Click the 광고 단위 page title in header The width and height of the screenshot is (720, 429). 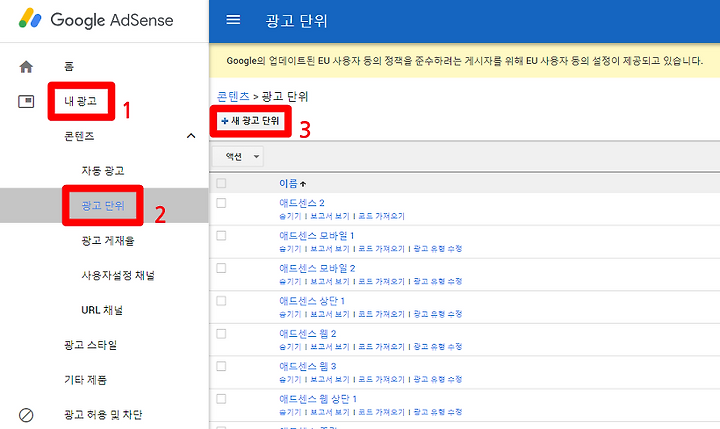296,21
